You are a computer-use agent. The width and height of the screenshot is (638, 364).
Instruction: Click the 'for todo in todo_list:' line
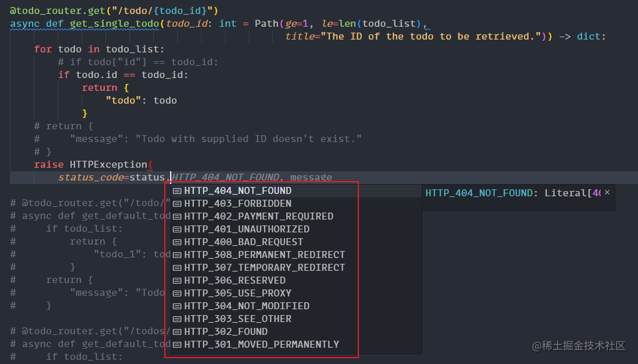(99, 49)
